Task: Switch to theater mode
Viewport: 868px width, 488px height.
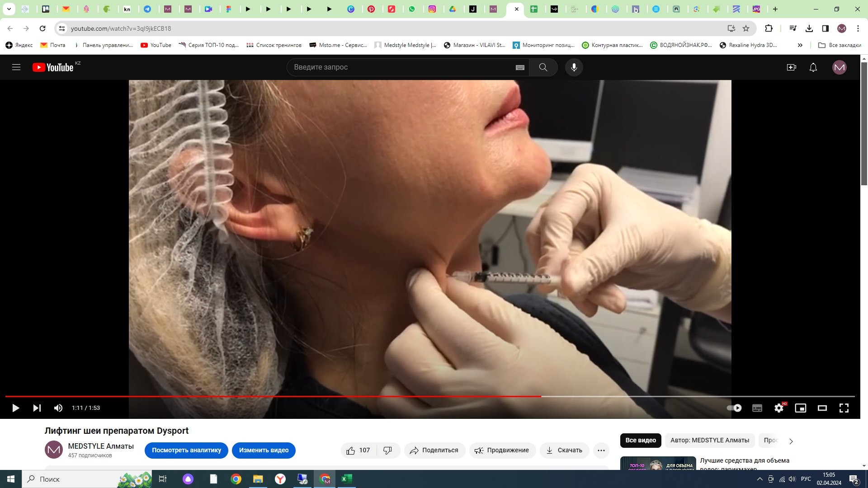Action: (x=822, y=408)
